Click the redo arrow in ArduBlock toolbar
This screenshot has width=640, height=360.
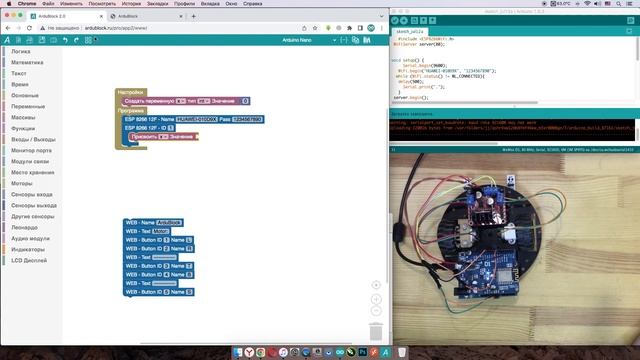(76, 40)
